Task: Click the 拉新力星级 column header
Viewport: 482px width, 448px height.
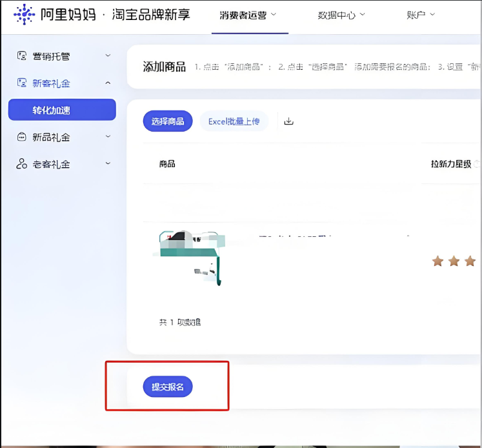Action: coord(451,164)
